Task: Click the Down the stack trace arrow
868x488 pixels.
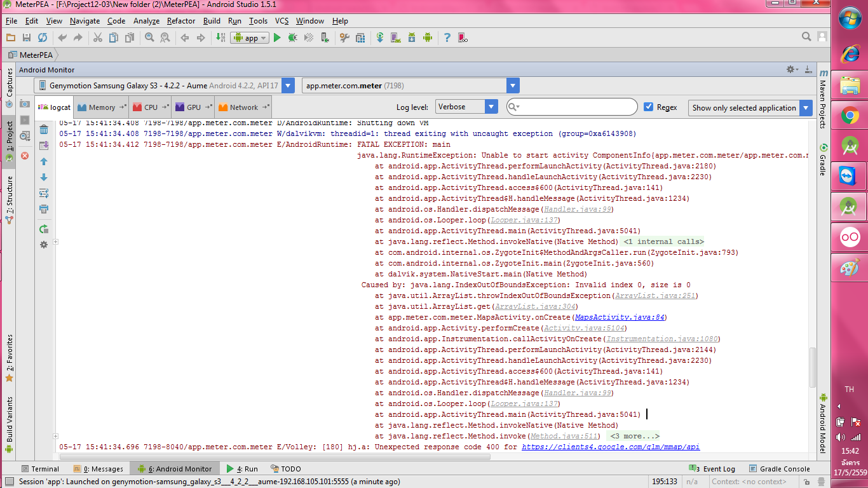Action: click(x=44, y=178)
